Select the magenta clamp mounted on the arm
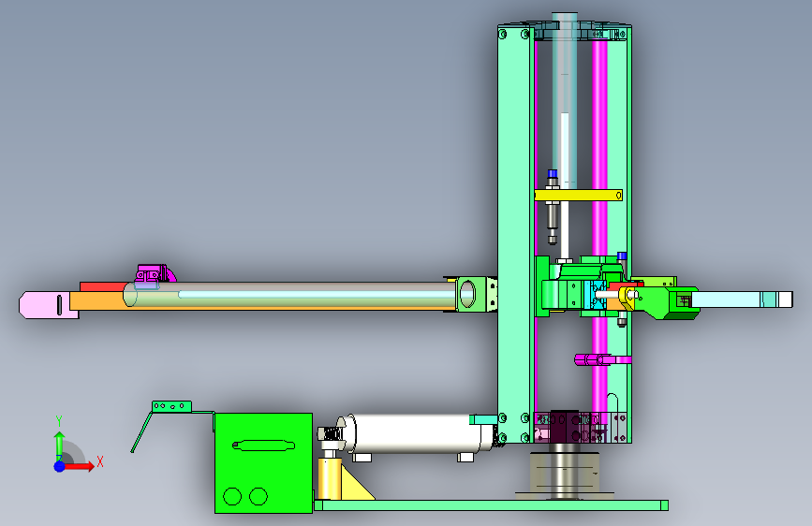This screenshot has width=812, height=526. pyautogui.click(x=154, y=274)
